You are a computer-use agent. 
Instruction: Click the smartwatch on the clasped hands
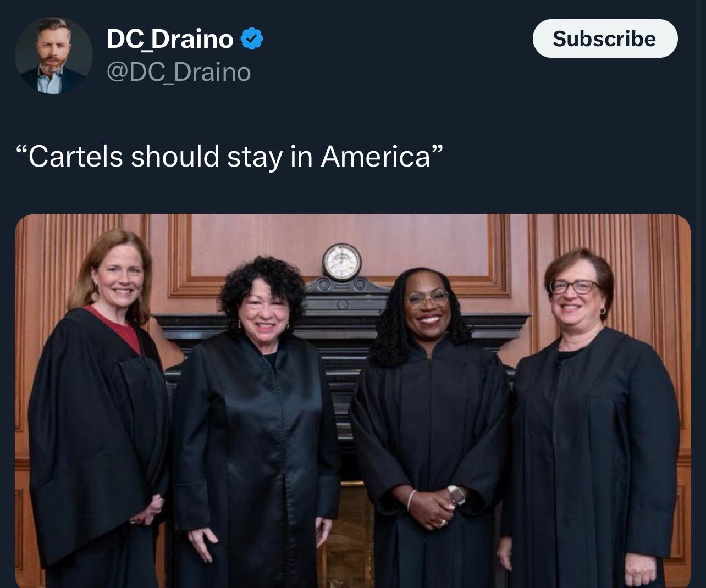coord(456,495)
